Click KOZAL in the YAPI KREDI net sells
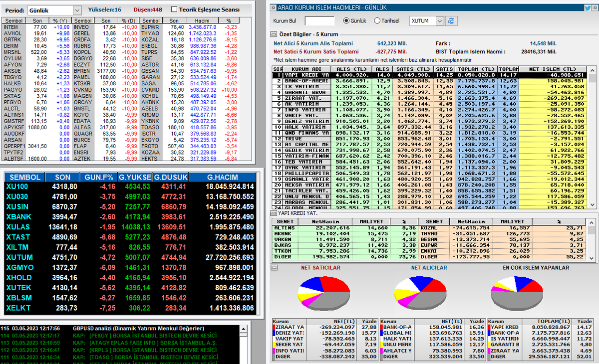Screen dimensions: 599x364 435,227
